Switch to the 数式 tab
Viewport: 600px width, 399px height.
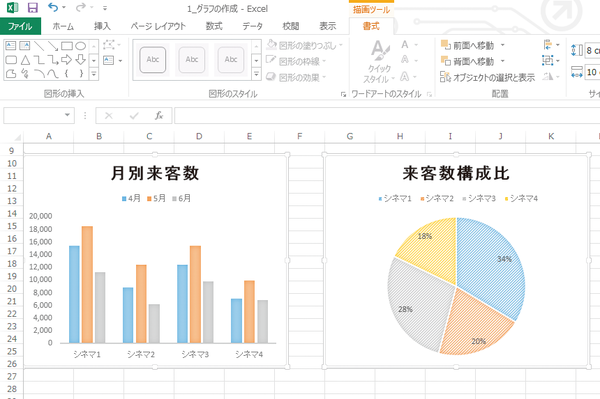click(214, 26)
